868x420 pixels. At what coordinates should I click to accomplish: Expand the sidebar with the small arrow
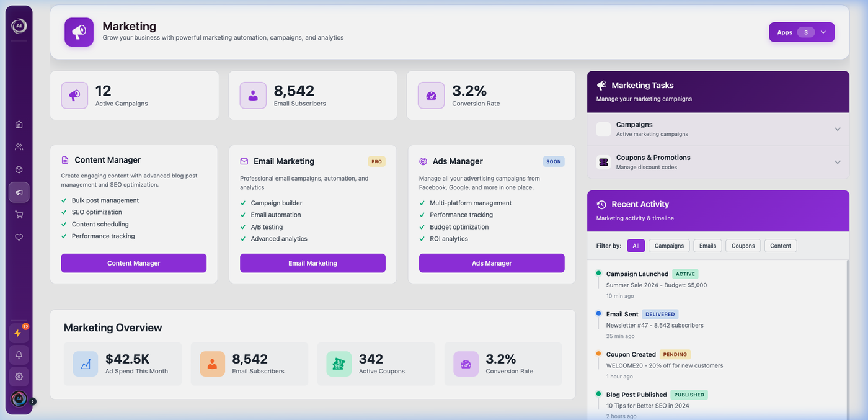[33, 401]
